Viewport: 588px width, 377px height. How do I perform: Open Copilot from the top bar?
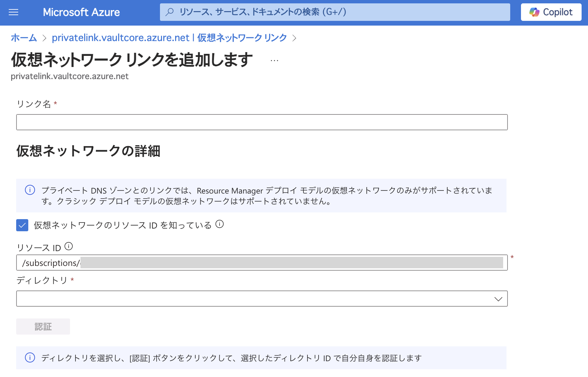click(x=551, y=12)
